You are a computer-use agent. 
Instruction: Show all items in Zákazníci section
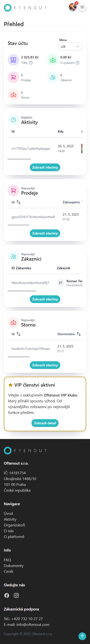click(x=45, y=299)
